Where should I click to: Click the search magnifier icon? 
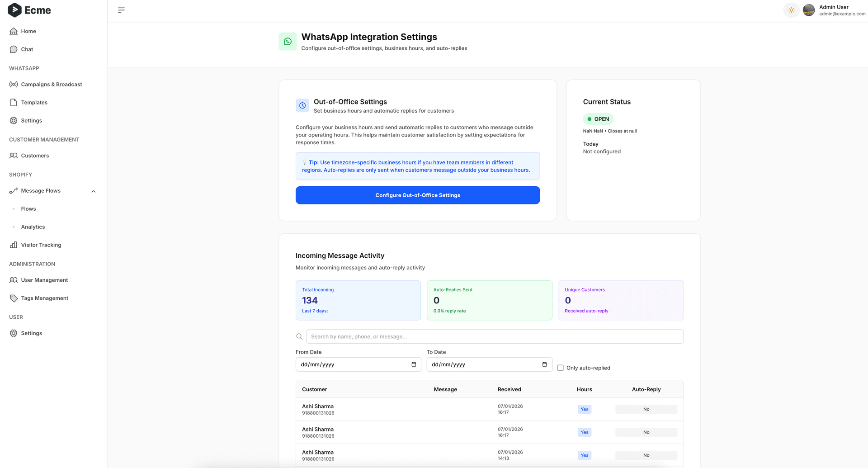(299, 336)
